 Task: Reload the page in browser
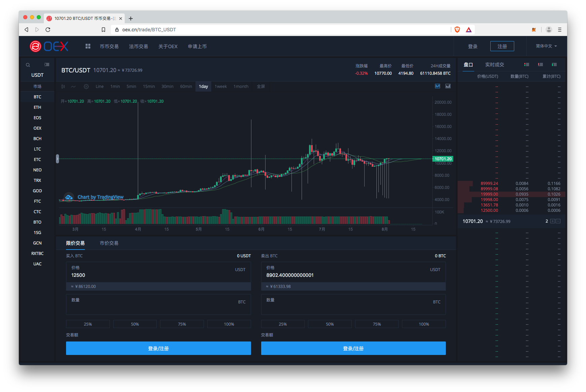click(48, 30)
